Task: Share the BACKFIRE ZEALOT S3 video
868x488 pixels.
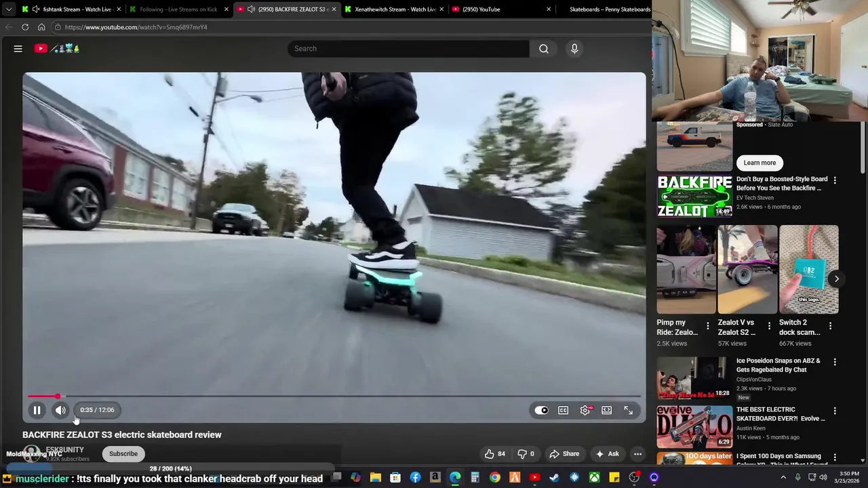Action: click(x=564, y=454)
